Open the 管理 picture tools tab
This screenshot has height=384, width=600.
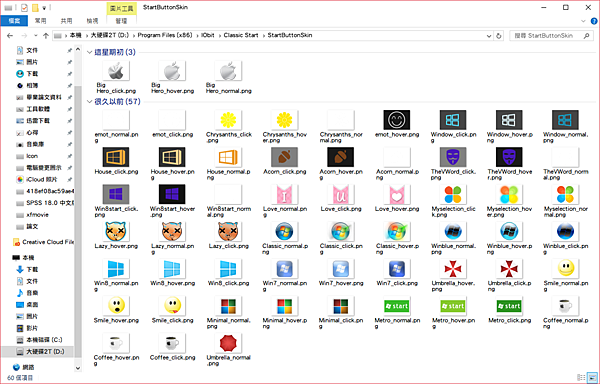coord(121,21)
